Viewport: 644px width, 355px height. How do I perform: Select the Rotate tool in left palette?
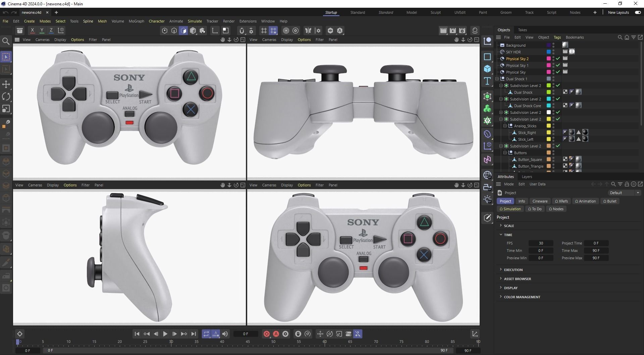pyautogui.click(x=6, y=96)
